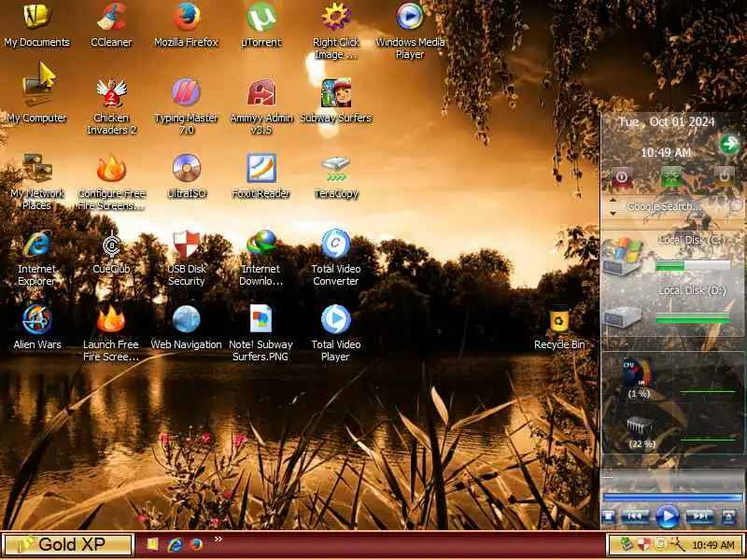Open Local Disk (D:) drive icon in sidebar
The height and width of the screenshot is (560, 747).
[x=622, y=316]
